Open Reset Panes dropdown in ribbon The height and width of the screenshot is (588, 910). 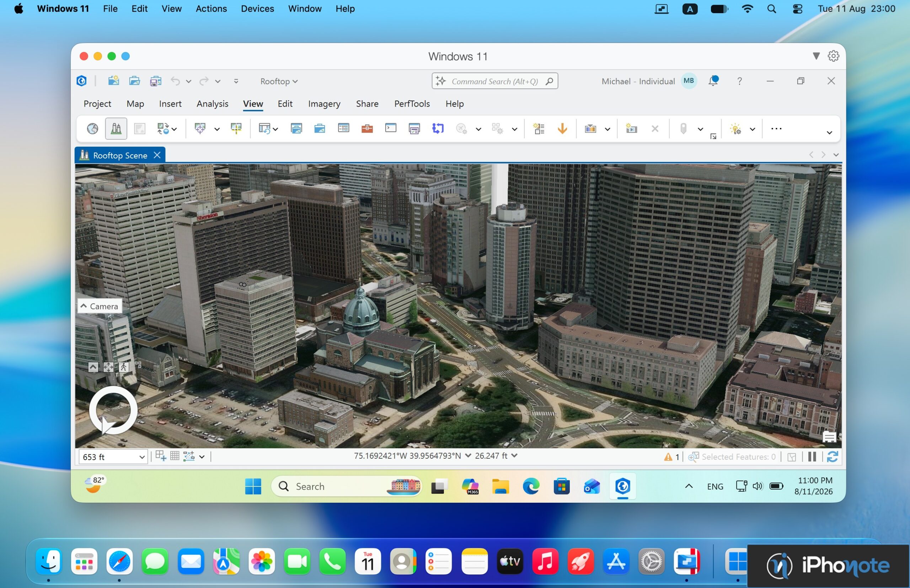coord(275,129)
